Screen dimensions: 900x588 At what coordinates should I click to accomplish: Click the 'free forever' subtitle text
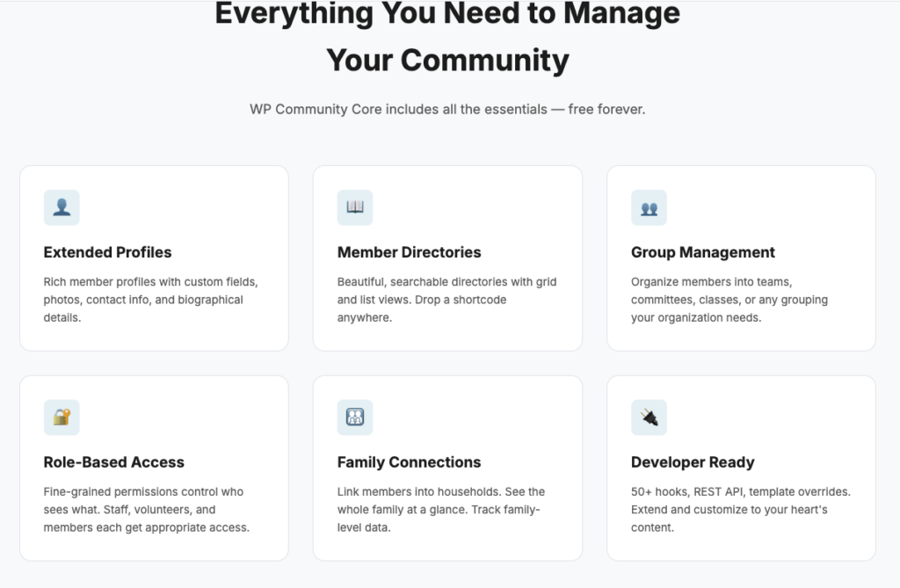pyautogui.click(x=447, y=110)
